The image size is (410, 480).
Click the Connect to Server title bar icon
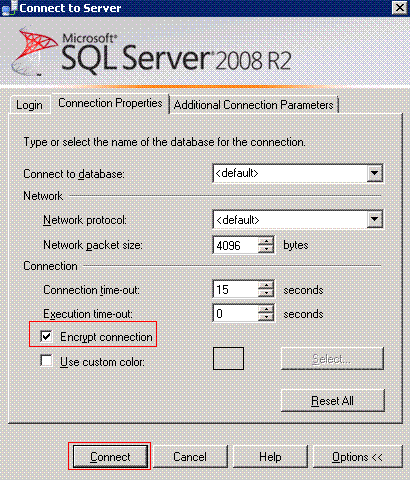9,8
